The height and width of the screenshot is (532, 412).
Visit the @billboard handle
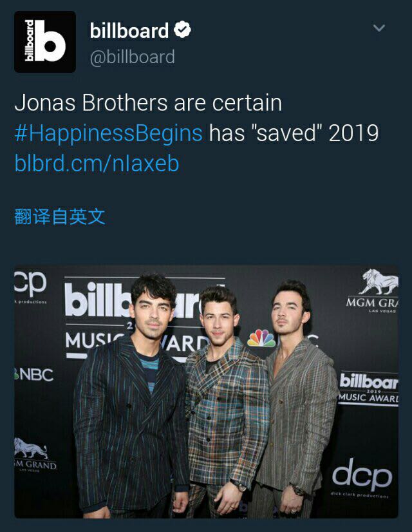click(132, 57)
